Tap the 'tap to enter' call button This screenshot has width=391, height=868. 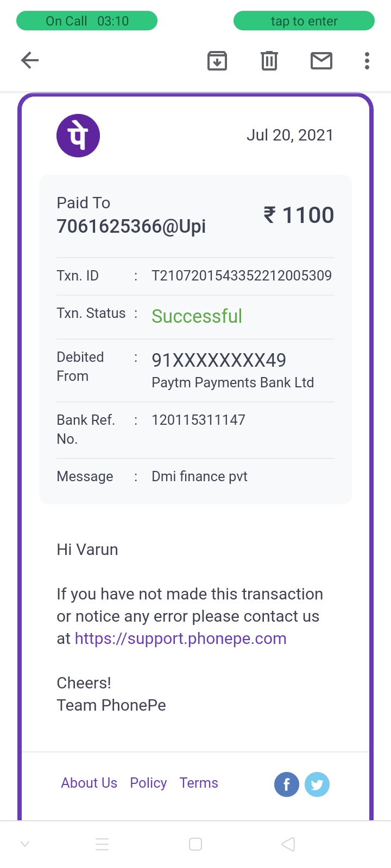[x=304, y=21]
